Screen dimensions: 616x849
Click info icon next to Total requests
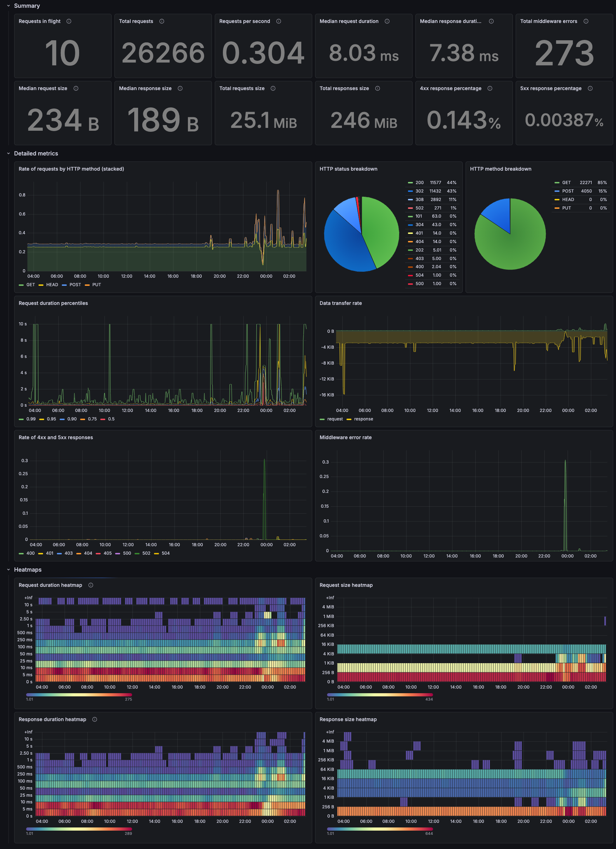tap(162, 21)
